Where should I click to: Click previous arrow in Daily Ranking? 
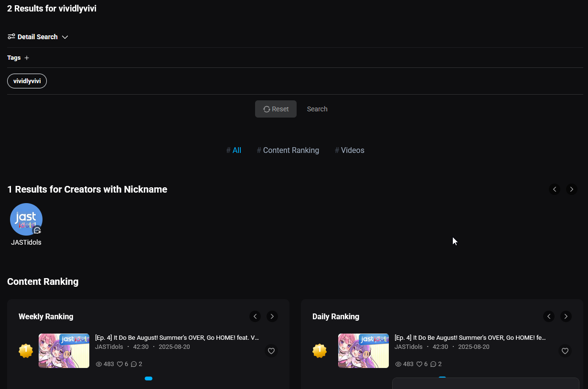coord(549,316)
